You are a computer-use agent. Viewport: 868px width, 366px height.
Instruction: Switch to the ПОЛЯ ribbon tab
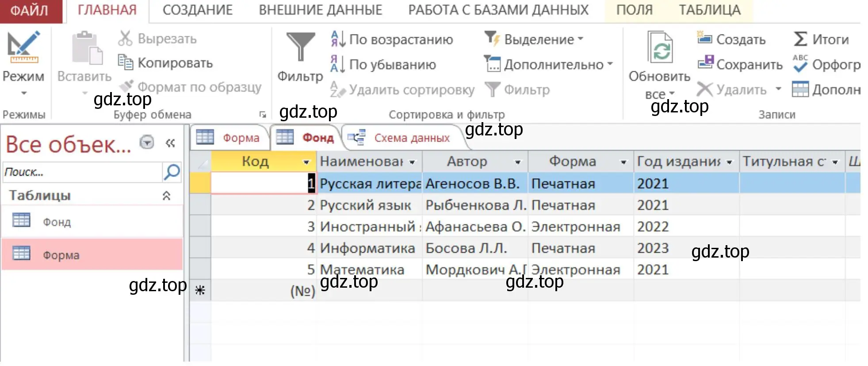(635, 10)
